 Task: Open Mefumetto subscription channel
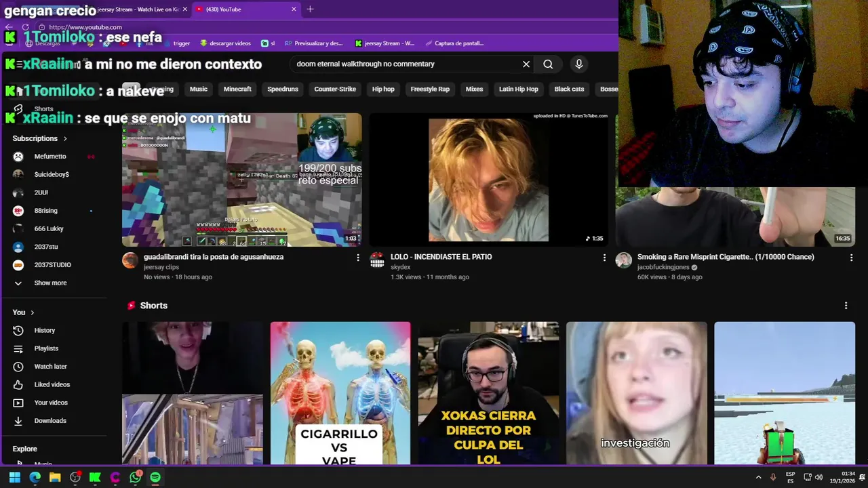pos(50,157)
